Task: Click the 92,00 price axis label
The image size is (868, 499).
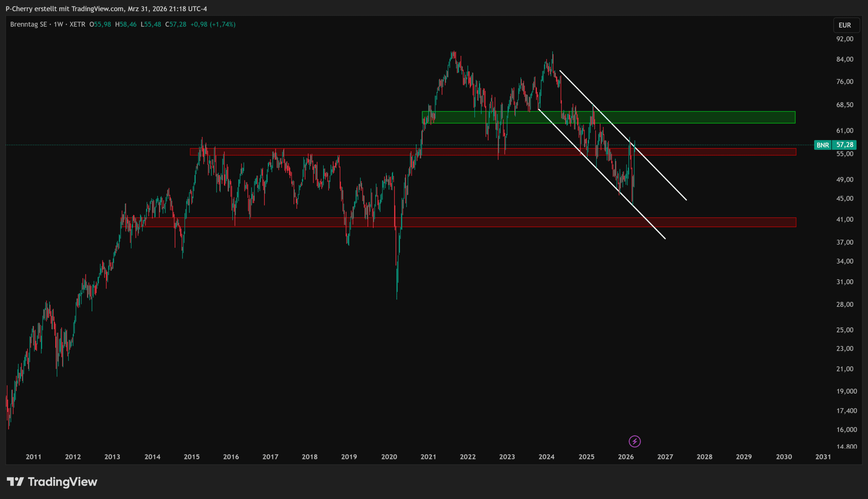Action: (845, 39)
